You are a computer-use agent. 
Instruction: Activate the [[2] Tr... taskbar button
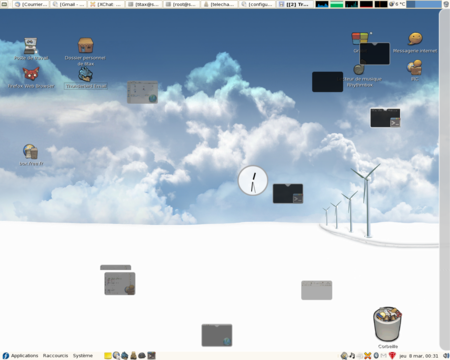click(x=295, y=4)
